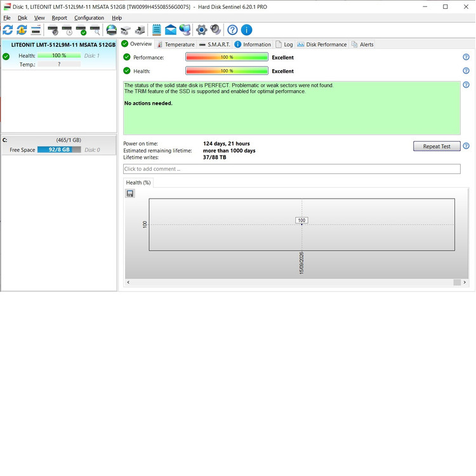Click the horizontal graph scrollbar thumb
This screenshot has height=476, width=476.
(x=457, y=282)
